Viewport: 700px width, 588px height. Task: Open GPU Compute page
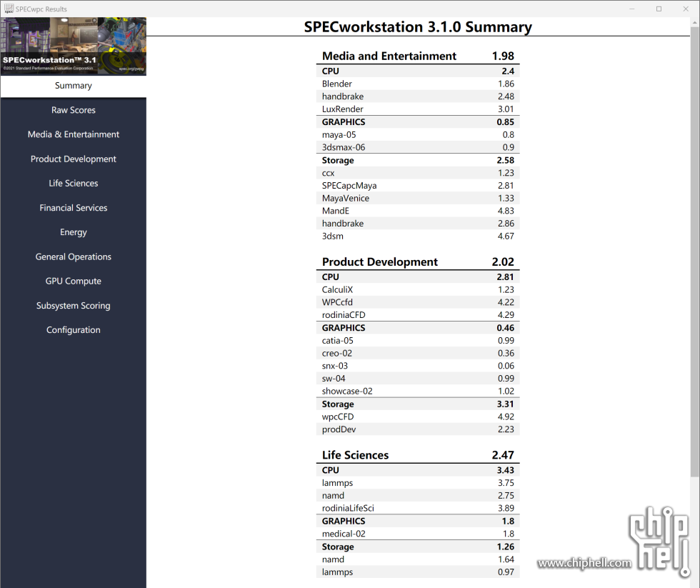[73, 281]
